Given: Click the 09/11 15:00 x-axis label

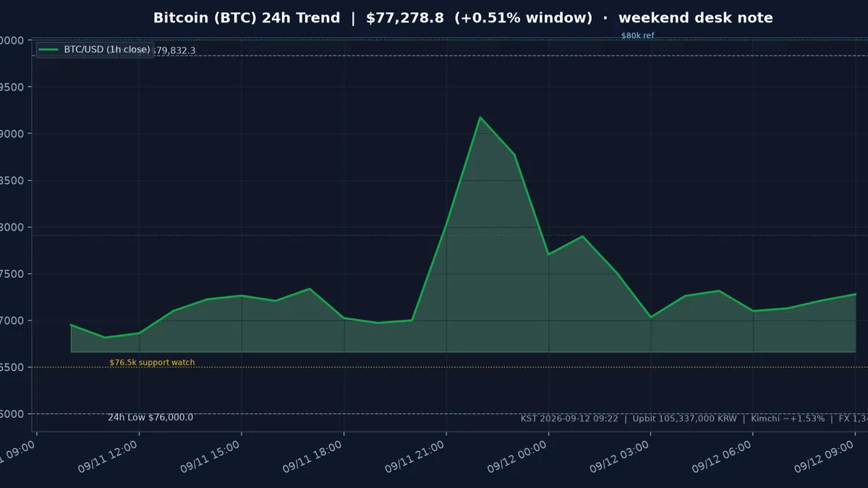Looking at the screenshot, I should 210,456.
